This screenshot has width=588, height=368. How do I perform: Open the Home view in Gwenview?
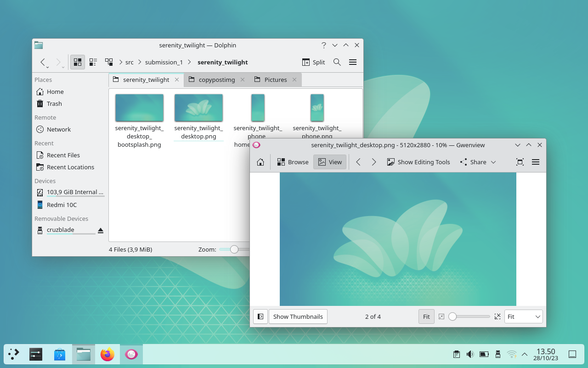click(260, 162)
